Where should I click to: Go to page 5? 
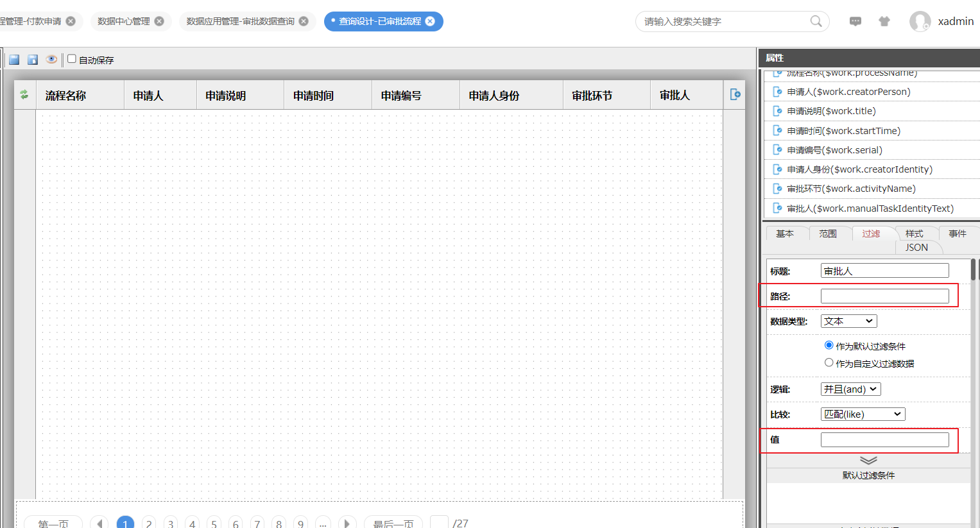[x=214, y=524]
